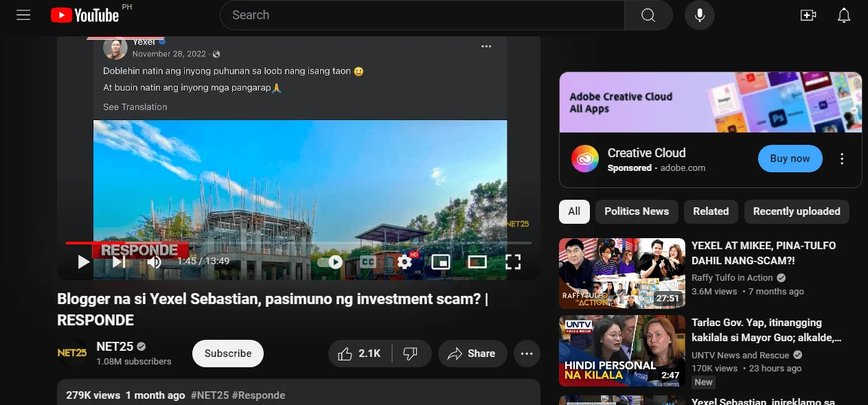
Task: Open Tarlac Gov. Yap video thumbnail
Action: pyautogui.click(x=622, y=350)
